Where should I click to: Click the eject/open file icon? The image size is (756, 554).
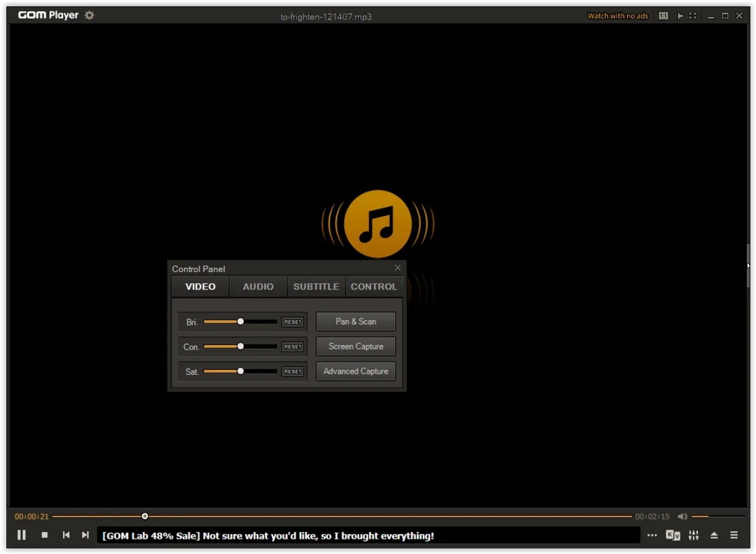pyautogui.click(x=714, y=535)
